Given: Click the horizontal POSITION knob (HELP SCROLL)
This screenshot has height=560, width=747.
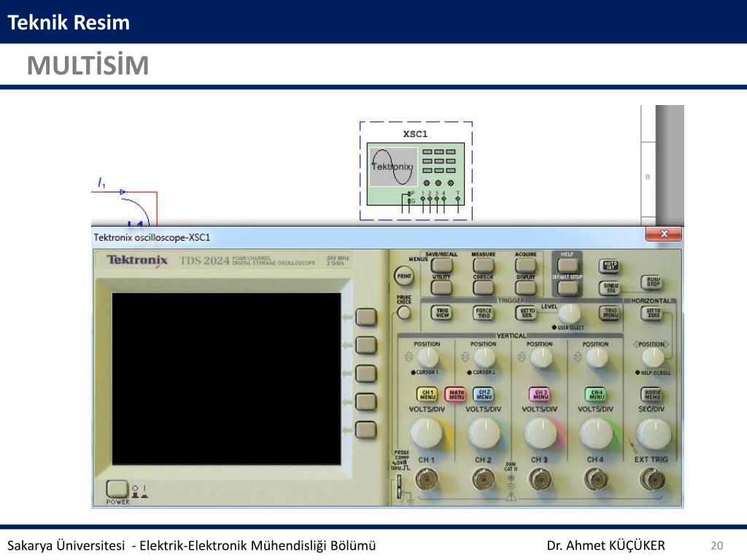Looking at the screenshot, I should pos(653,357).
